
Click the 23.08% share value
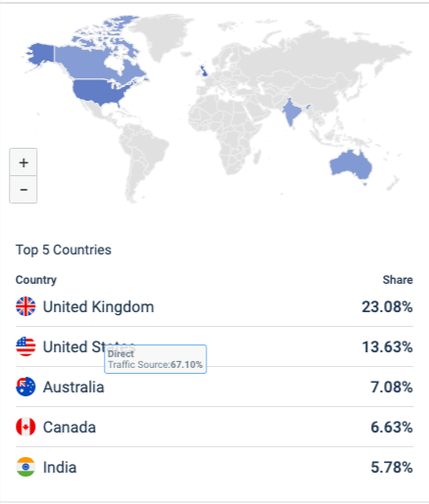(387, 306)
